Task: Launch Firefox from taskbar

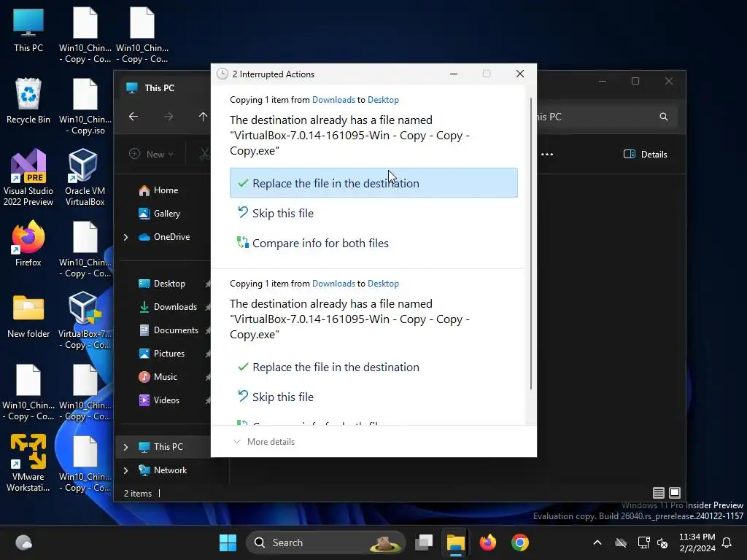Action: (488, 542)
